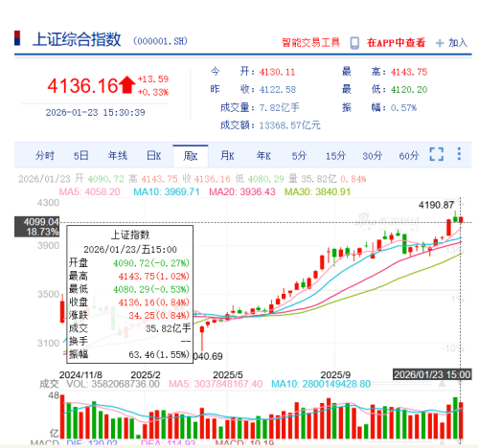The height and width of the screenshot is (448, 479).
Task: Click the volume value 7.82亿手
Action: (x=280, y=107)
